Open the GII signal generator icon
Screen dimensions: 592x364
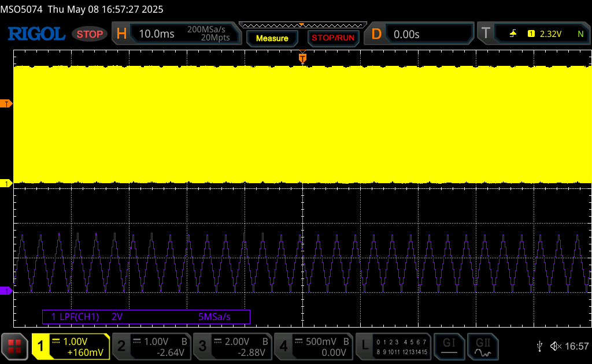tap(482, 346)
